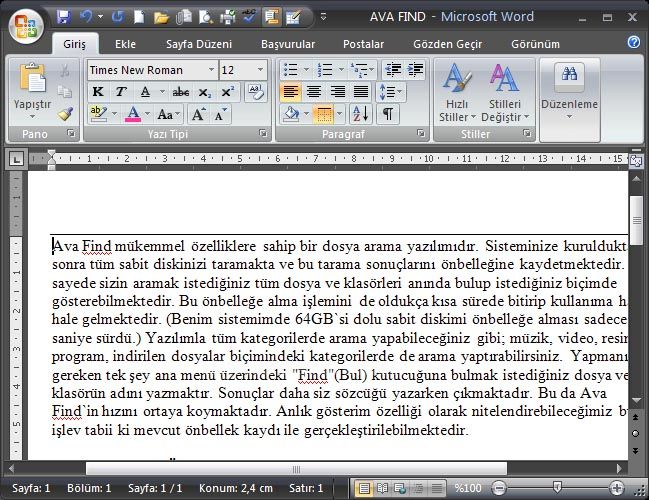Toggle strikethrough formatting
649x500 pixels.
pyautogui.click(x=181, y=92)
